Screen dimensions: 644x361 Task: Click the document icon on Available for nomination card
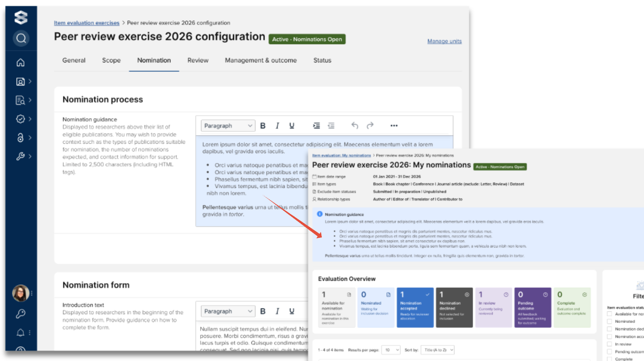click(x=349, y=295)
